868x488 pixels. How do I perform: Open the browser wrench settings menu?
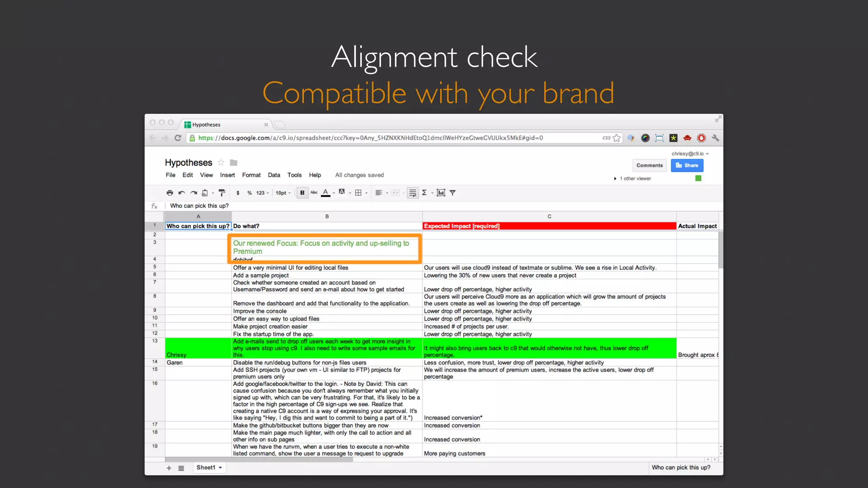tap(715, 138)
